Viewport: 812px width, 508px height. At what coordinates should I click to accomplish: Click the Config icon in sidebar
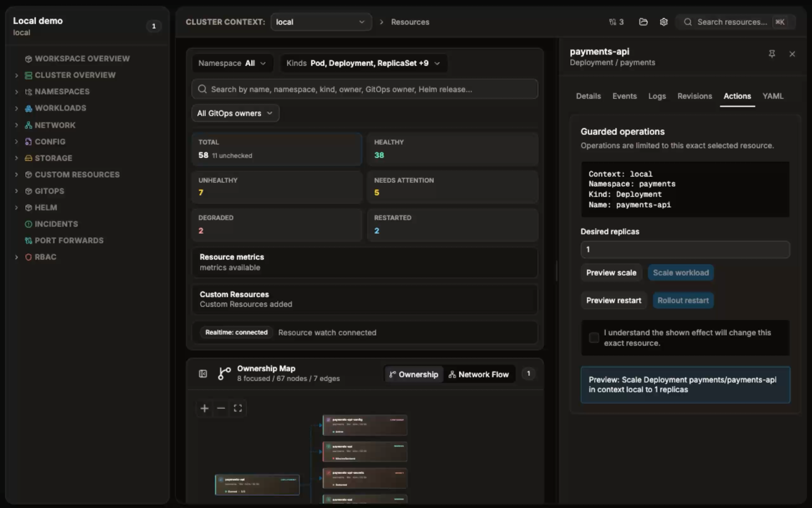click(29, 142)
